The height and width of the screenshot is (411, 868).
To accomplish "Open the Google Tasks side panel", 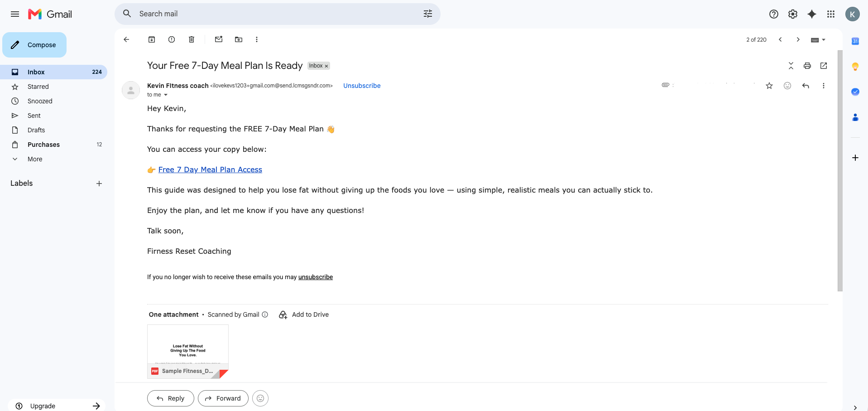I will coord(855,92).
